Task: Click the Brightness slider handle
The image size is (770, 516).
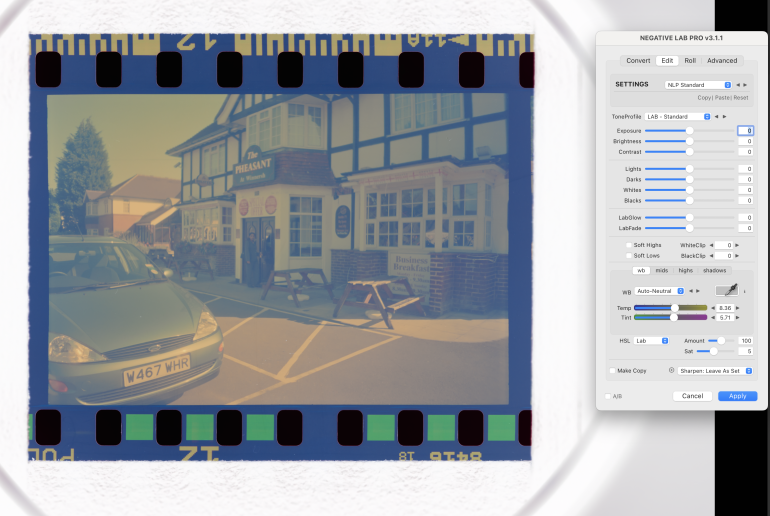Action: pyautogui.click(x=689, y=141)
